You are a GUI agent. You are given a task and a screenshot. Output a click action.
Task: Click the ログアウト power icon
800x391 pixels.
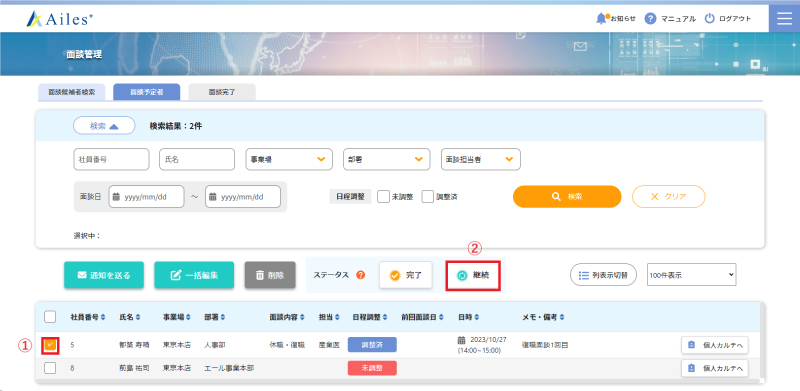point(710,19)
